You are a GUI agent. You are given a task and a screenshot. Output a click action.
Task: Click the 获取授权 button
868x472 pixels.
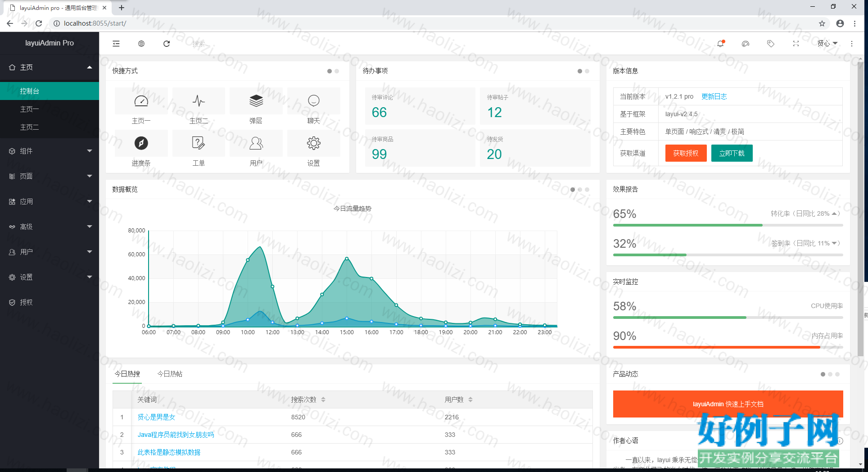pos(686,153)
